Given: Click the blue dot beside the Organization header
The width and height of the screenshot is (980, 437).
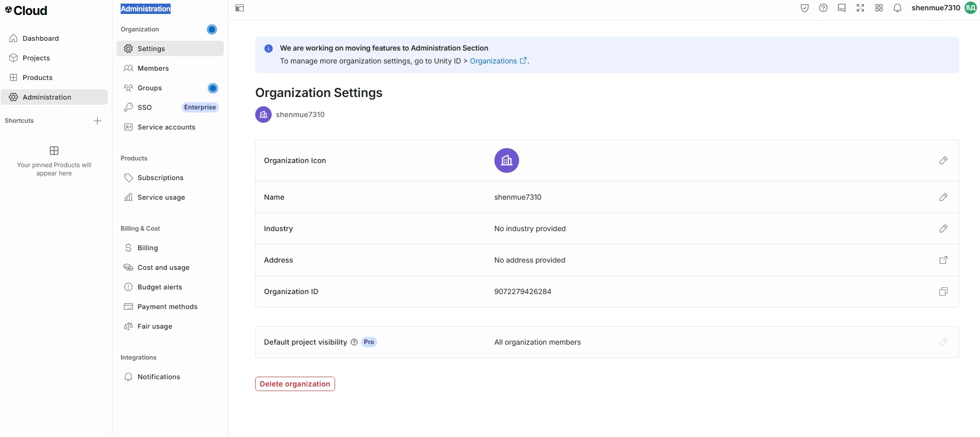Looking at the screenshot, I should 212,29.
